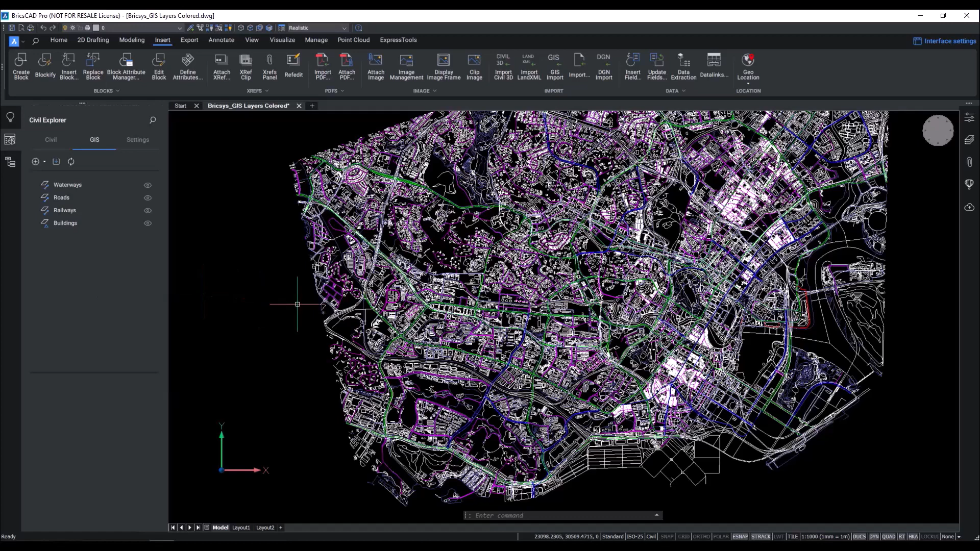Enable ORTHO mode in the status bar
Screen dimensions: 980x551
click(701, 536)
